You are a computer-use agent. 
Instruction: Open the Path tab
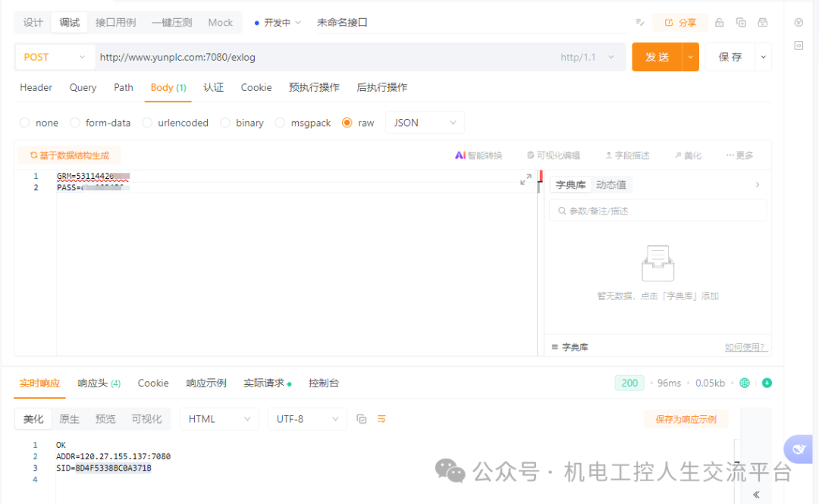pyautogui.click(x=124, y=87)
